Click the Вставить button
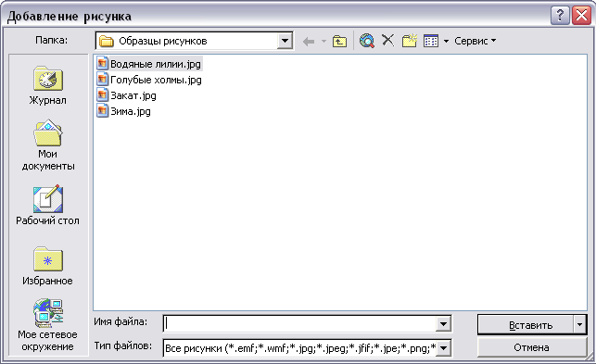 (x=526, y=325)
